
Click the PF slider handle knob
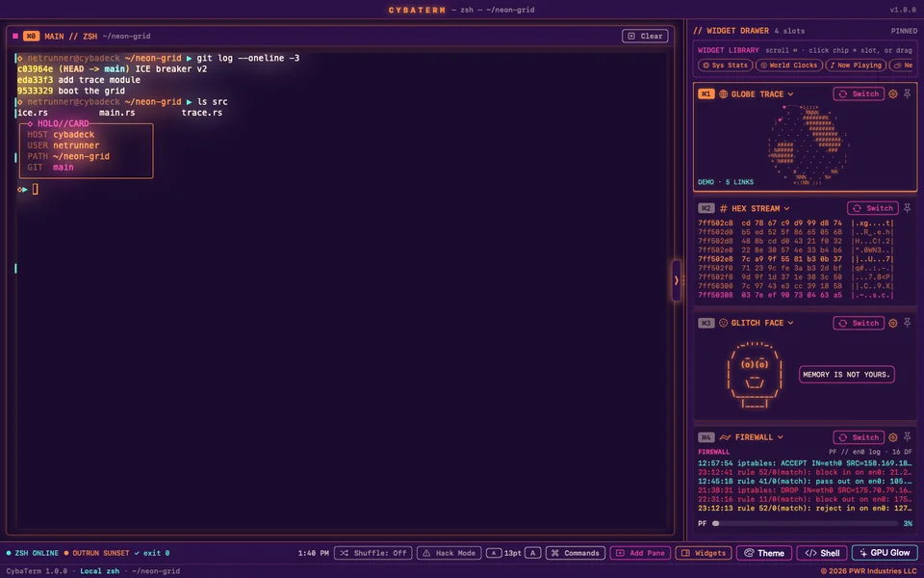coord(715,523)
